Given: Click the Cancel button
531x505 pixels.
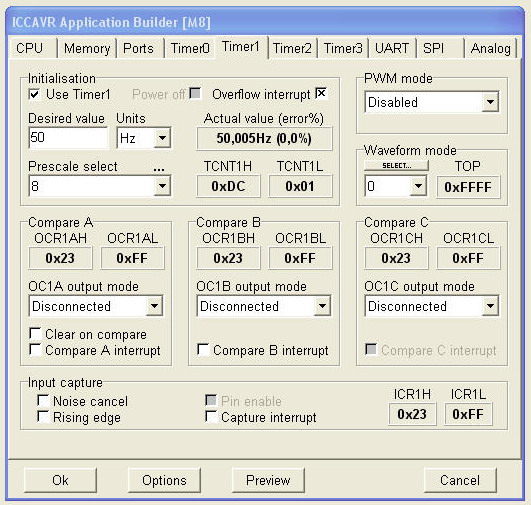Looking at the screenshot, I should [x=460, y=480].
